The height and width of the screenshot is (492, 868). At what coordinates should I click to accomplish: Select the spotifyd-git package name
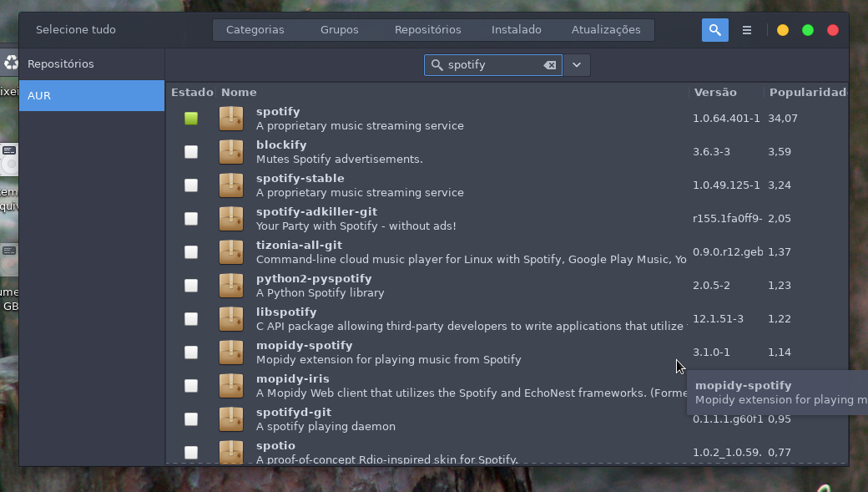[294, 412]
